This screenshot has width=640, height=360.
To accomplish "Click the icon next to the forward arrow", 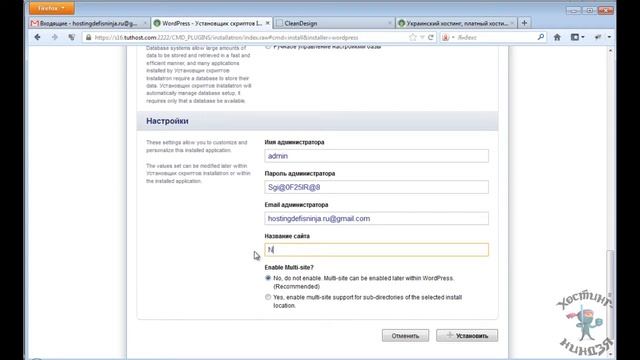I will [72, 37].
